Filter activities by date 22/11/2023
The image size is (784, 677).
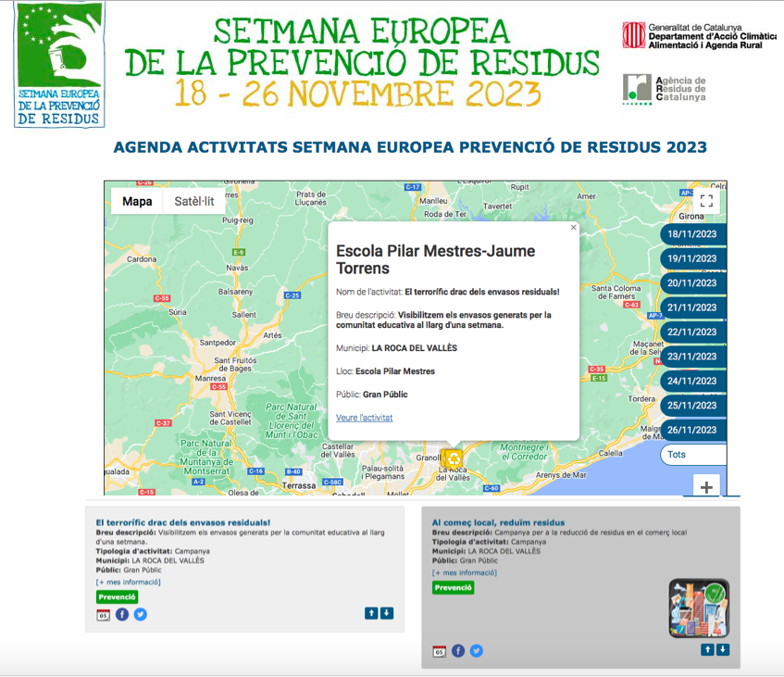pyautogui.click(x=692, y=332)
